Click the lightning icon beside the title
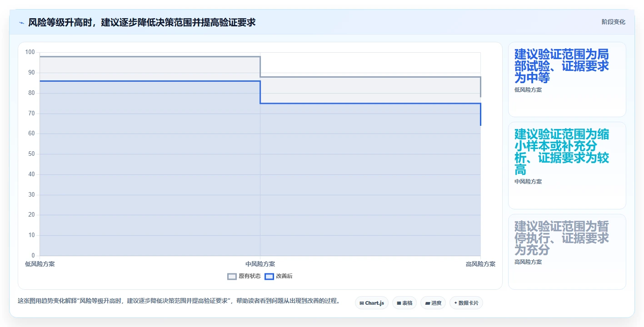 [x=22, y=23]
